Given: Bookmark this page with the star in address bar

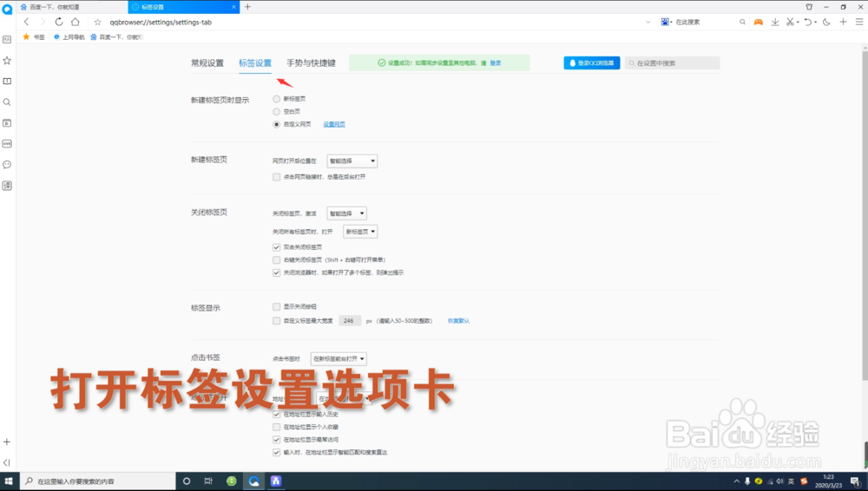Looking at the screenshot, I should coord(97,23).
